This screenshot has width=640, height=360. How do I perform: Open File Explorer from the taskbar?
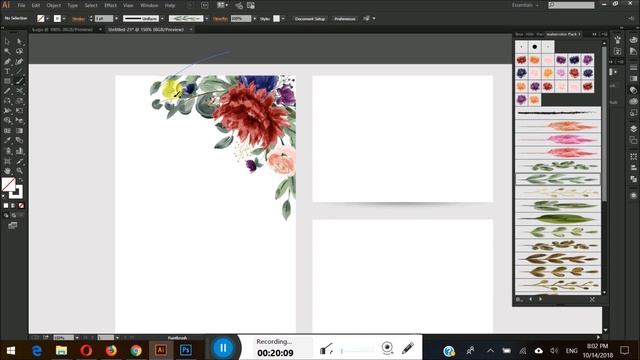(x=62, y=350)
